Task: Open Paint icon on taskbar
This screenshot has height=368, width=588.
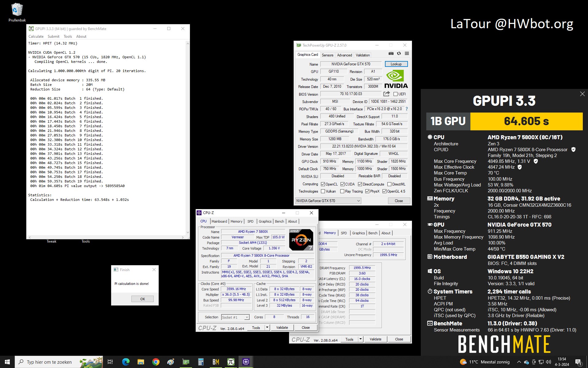Action: (x=171, y=362)
